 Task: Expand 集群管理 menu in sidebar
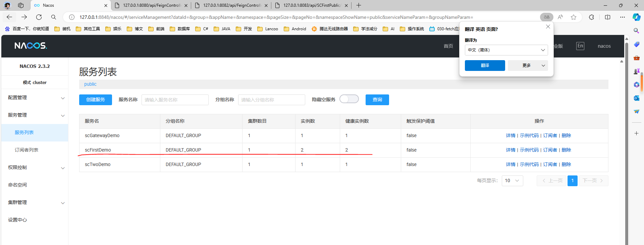[63, 203]
